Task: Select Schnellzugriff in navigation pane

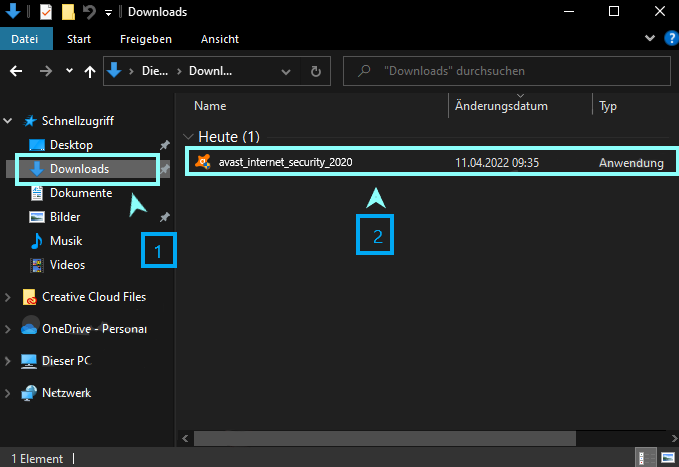Action: (78, 121)
